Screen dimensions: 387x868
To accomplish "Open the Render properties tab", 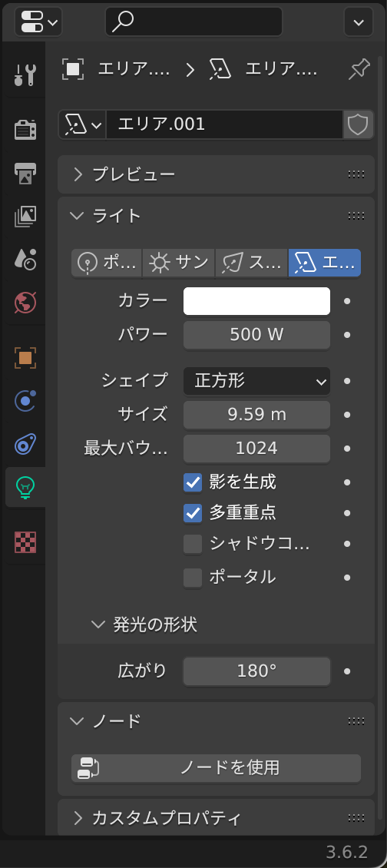I will [25, 130].
